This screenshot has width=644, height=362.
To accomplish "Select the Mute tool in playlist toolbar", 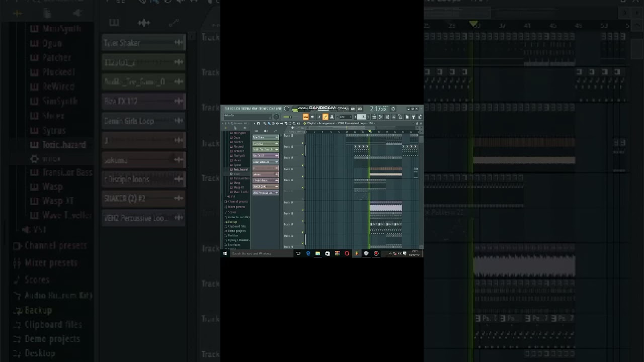I will coord(277,123).
